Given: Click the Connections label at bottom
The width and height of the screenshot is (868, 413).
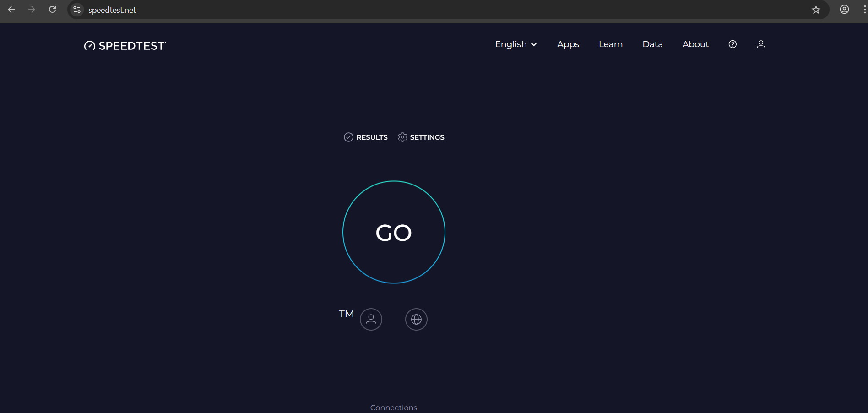Looking at the screenshot, I should point(393,408).
